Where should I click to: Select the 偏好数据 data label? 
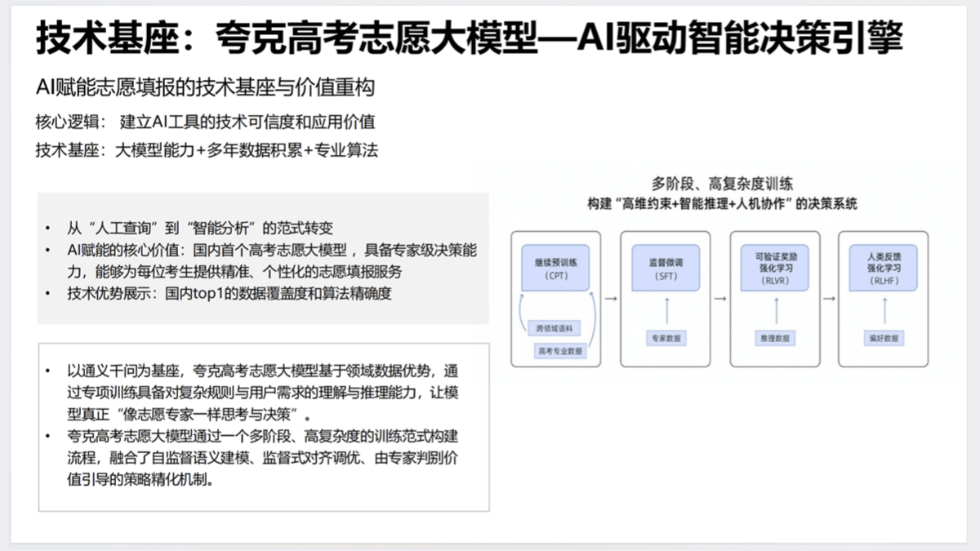(885, 338)
